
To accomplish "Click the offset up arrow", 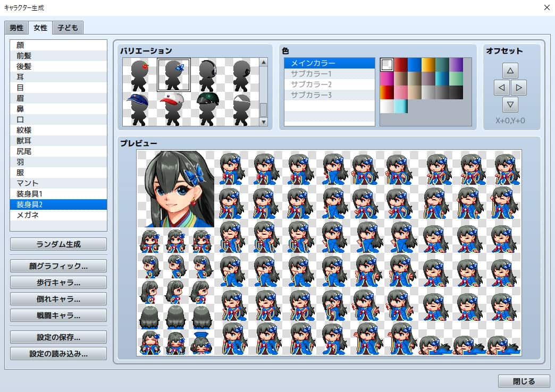I will pos(510,70).
